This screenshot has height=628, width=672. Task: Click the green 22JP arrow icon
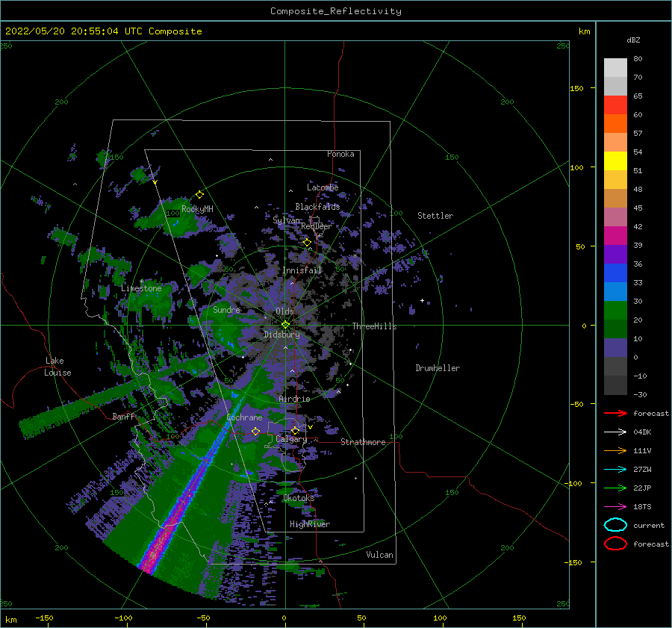pyautogui.click(x=615, y=488)
